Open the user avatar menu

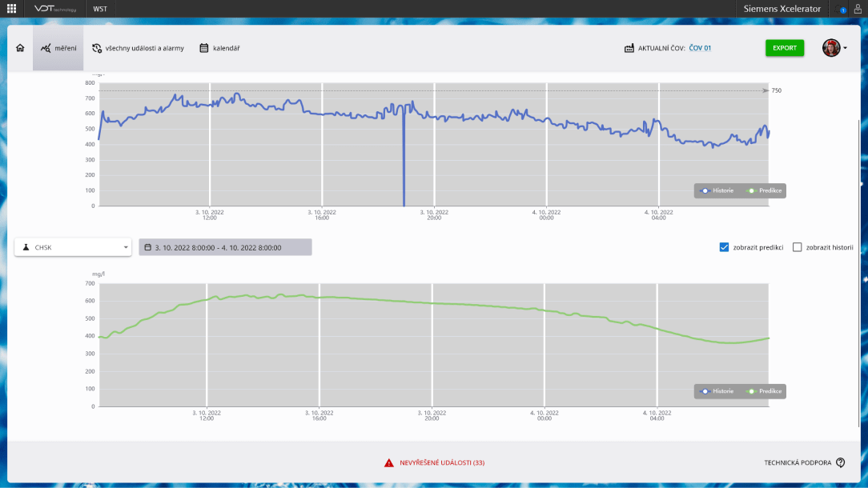834,48
